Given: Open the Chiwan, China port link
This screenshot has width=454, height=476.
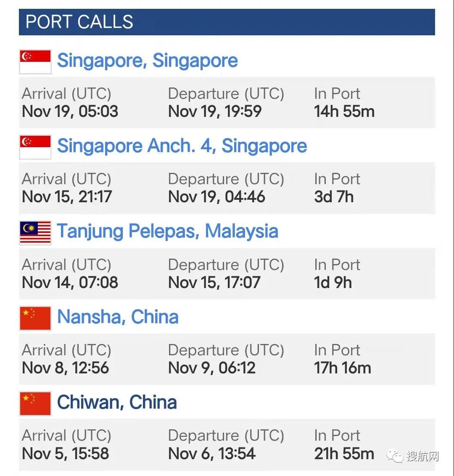Looking at the screenshot, I should [x=117, y=402].
